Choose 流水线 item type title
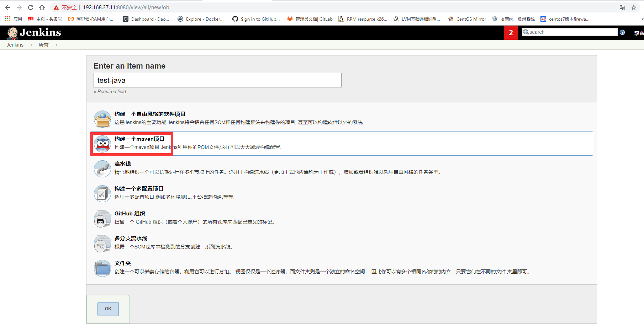Viewport: 644px width, 327px height. (x=122, y=163)
